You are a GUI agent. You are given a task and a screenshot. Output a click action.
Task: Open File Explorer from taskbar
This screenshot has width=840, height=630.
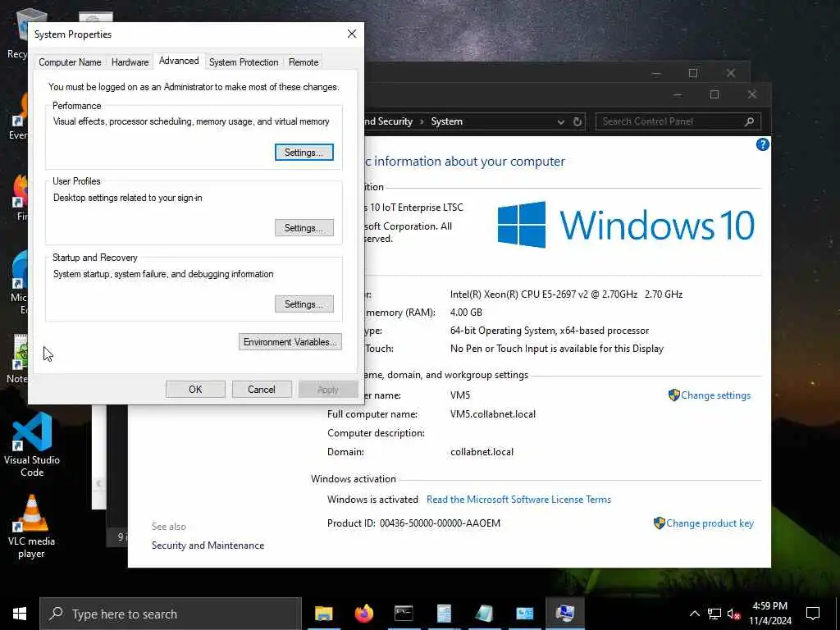pyautogui.click(x=323, y=614)
